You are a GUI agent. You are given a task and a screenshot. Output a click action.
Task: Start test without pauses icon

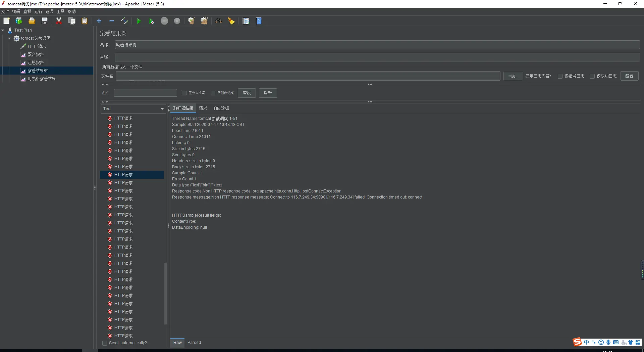tap(151, 21)
